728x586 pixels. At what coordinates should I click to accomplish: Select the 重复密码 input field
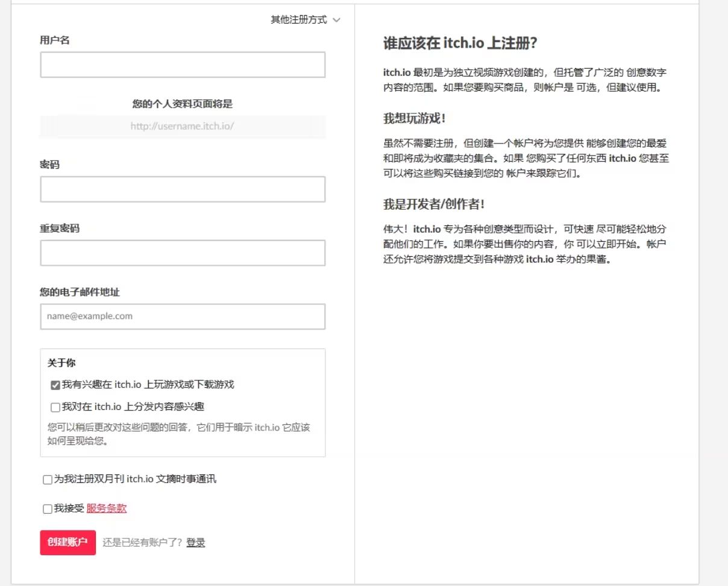tap(183, 253)
